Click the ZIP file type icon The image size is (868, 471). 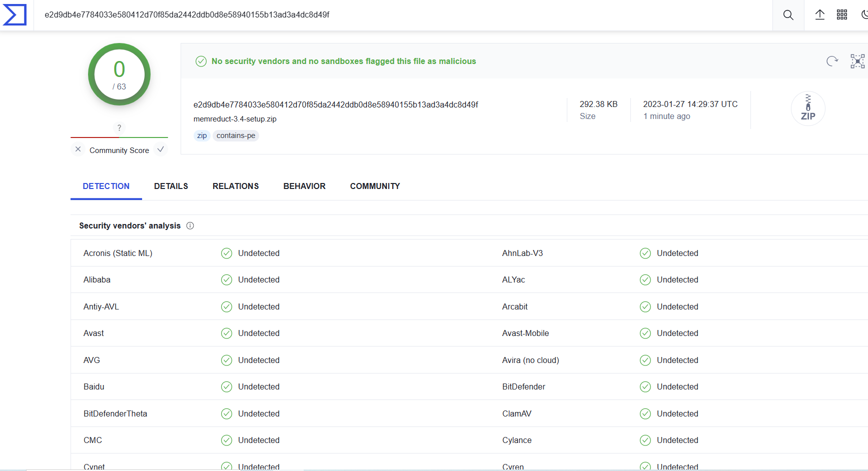tap(807, 108)
